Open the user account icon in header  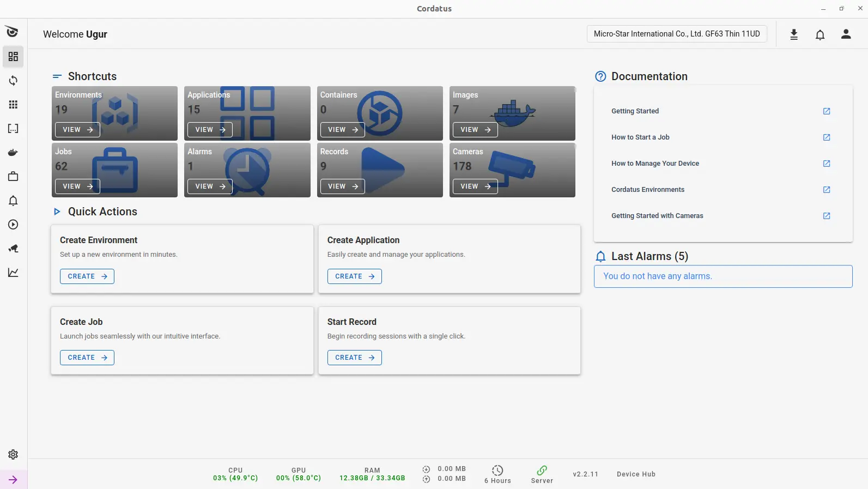(846, 34)
